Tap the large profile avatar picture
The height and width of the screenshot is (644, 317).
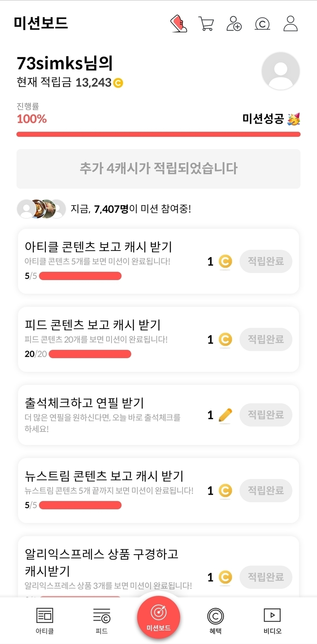pyautogui.click(x=281, y=71)
